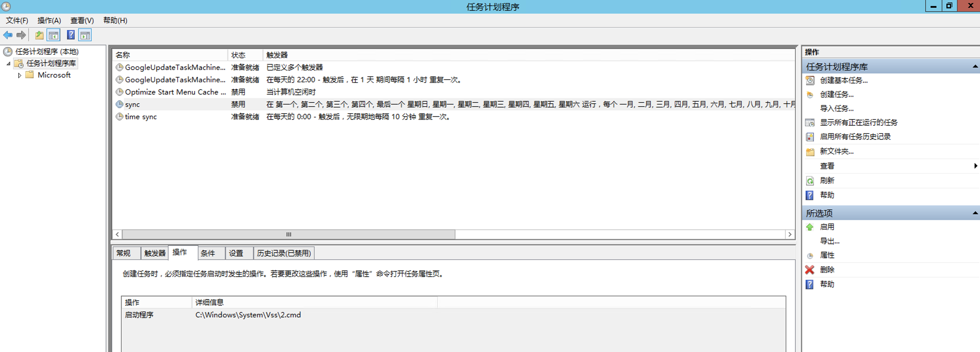
Task: Toggle the show/hide action pane toolbar button
Action: [85, 35]
